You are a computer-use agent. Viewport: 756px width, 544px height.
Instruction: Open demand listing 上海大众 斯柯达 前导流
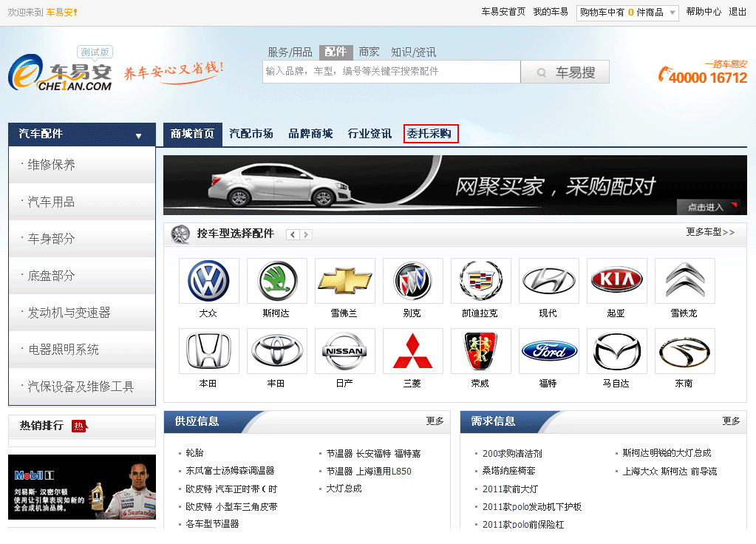(670, 471)
